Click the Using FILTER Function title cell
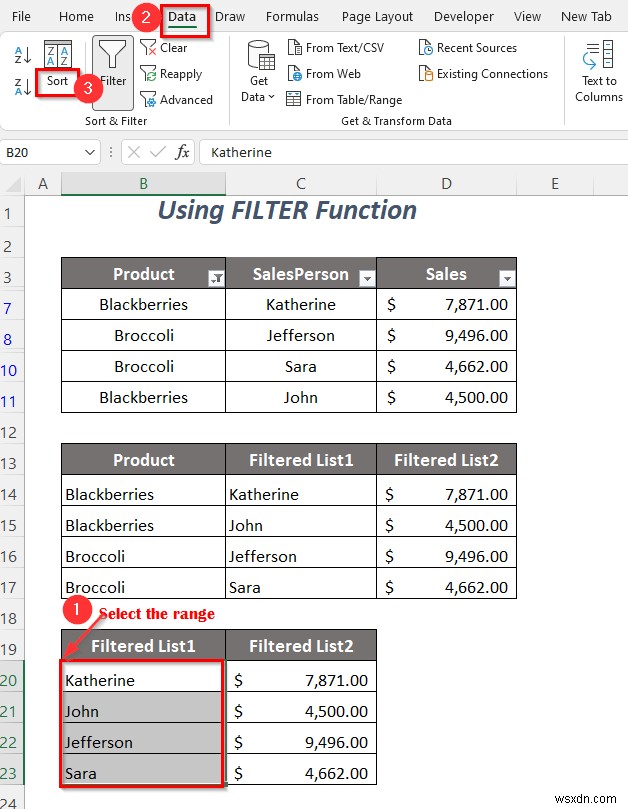Viewport: 628px width, 809px height. (x=287, y=210)
